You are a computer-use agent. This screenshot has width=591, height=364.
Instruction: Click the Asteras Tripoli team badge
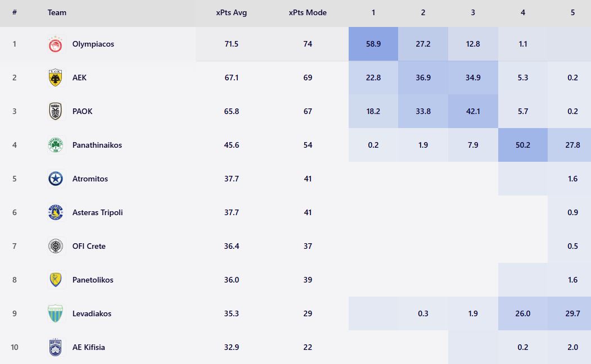click(x=55, y=212)
